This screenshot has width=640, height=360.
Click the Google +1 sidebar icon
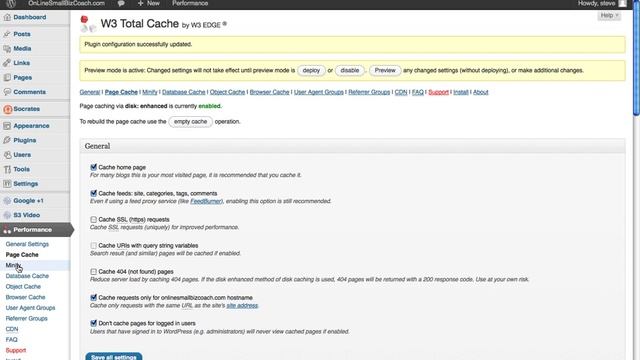point(7,201)
